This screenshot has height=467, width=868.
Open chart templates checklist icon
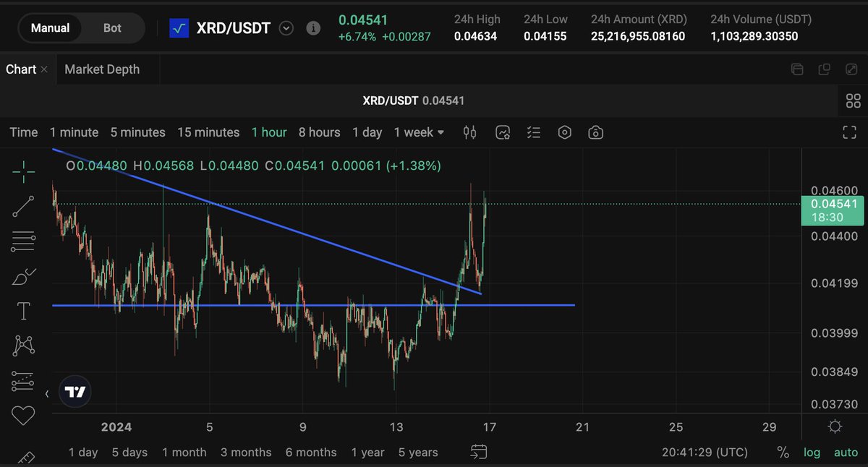534,132
